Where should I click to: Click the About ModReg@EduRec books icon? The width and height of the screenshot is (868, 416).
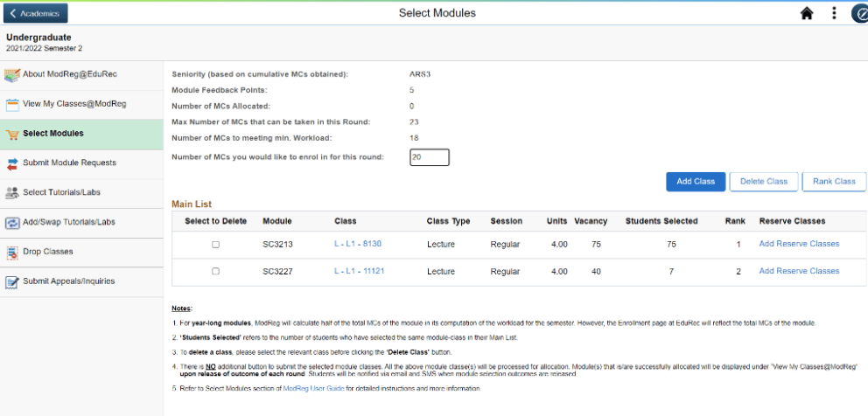[12, 74]
